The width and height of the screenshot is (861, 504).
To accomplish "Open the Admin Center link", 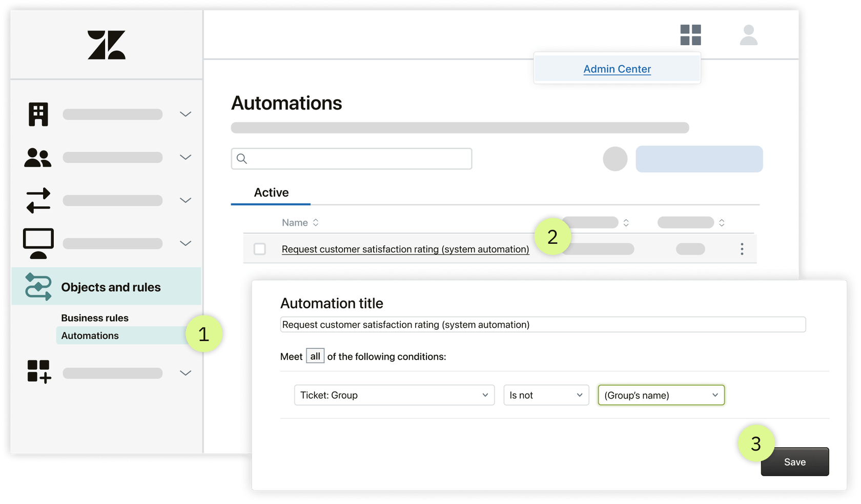I will (617, 69).
